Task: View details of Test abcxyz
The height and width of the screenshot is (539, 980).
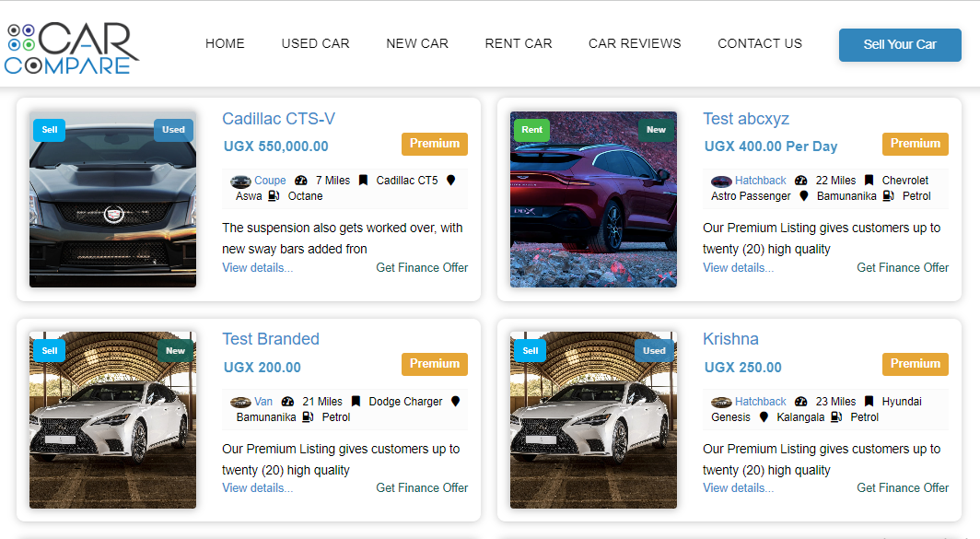Action: click(x=738, y=267)
